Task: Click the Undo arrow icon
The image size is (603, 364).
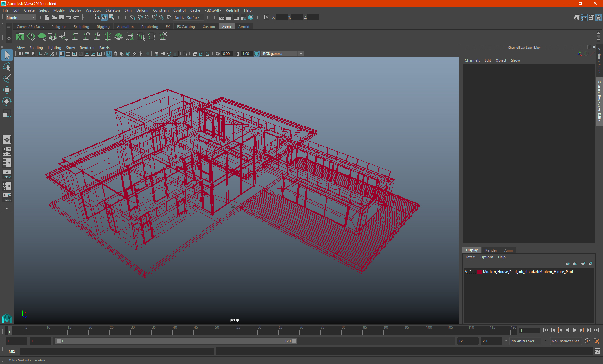Action: tap(69, 18)
